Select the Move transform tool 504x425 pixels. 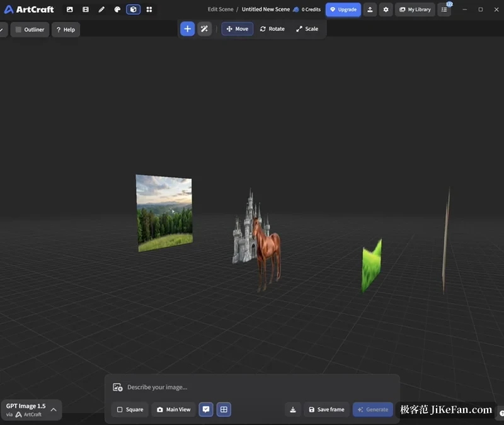pos(238,29)
